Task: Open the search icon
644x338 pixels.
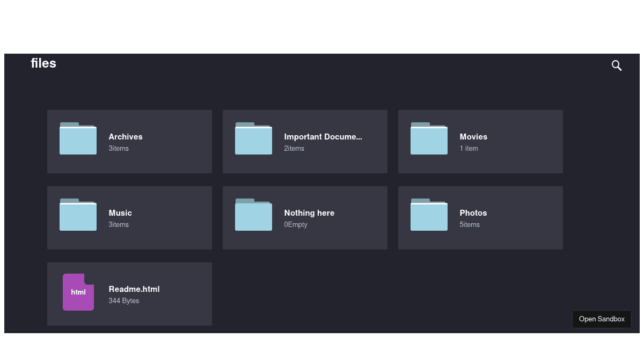Action: point(616,65)
